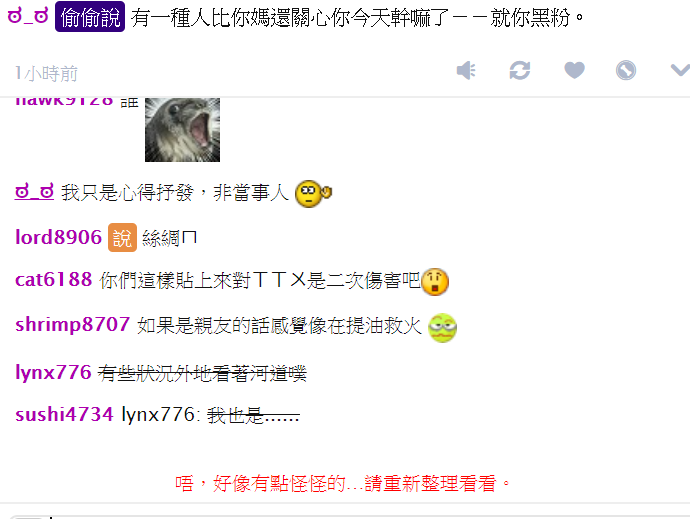Click the orange 說 badge
Image resolution: width=690 pixels, height=519 pixels.
click(x=122, y=238)
